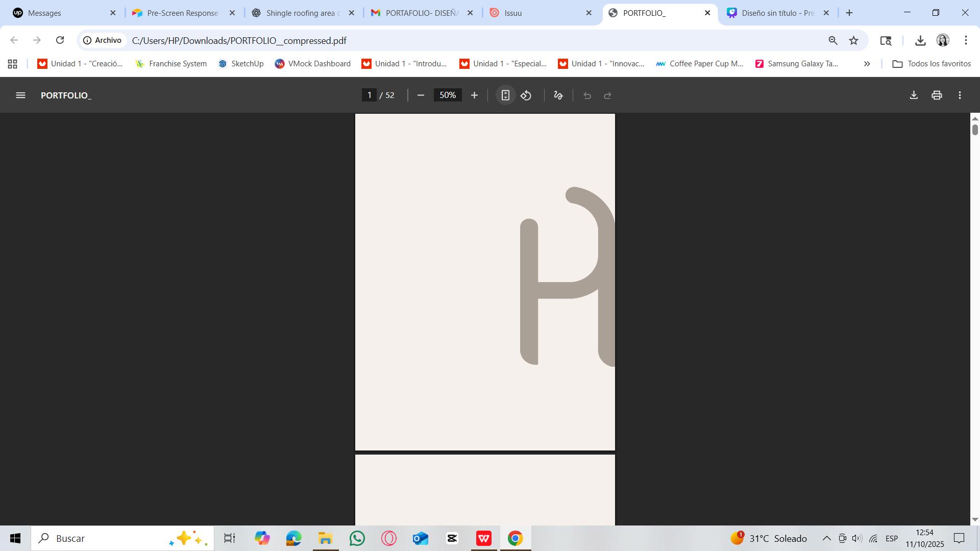
Task: Open the SketchUp bookmark
Action: pyautogui.click(x=241, y=64)
